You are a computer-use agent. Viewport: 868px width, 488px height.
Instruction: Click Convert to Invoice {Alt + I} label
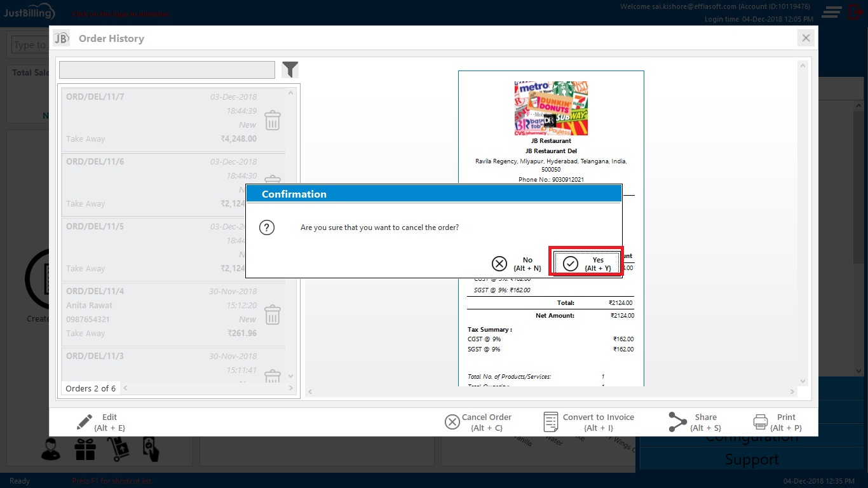pos(599,423)
